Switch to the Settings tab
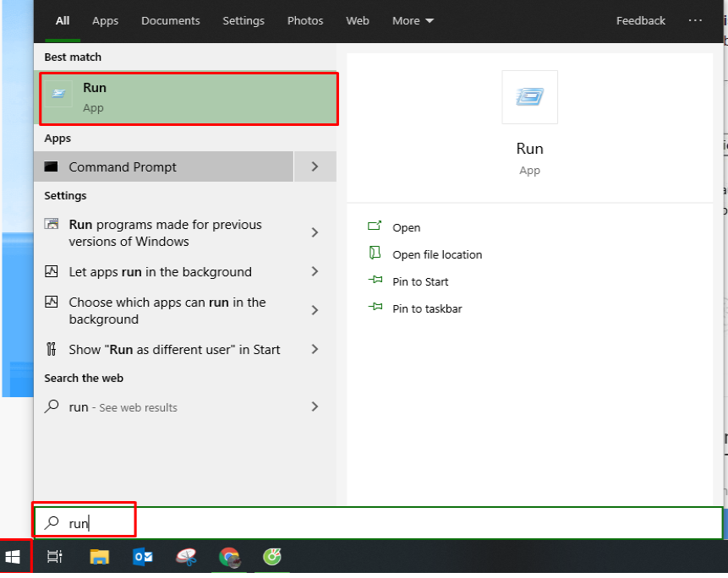Image resolution: width=728 pixels, height=578 pixels. (244, 21)
